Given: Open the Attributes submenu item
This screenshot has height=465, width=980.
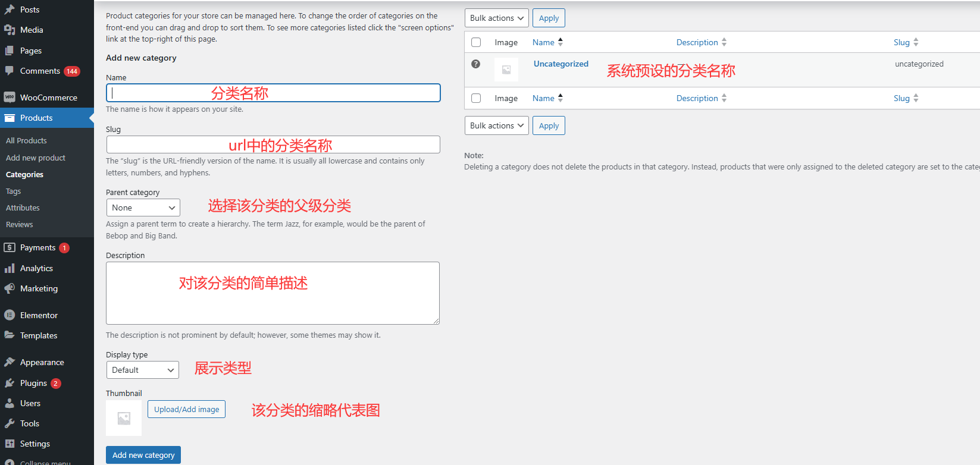Looking at the screenshot, I should point(23,208).
